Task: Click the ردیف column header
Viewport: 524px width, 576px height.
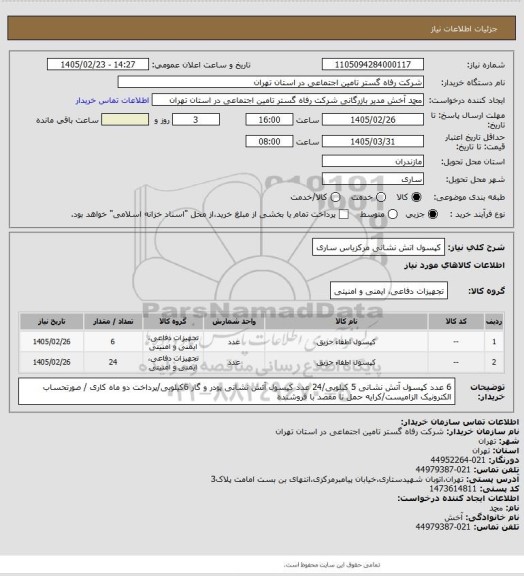Action: pos(494,322)
